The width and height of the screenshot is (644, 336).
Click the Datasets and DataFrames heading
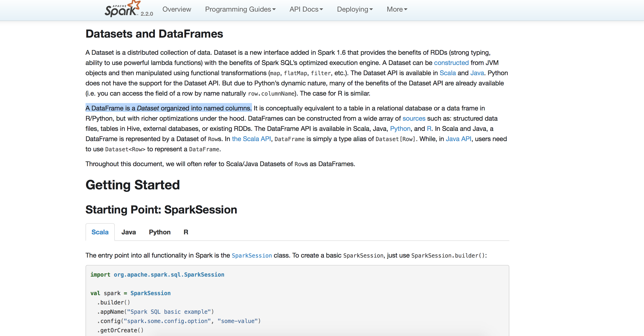pos(154,34)
